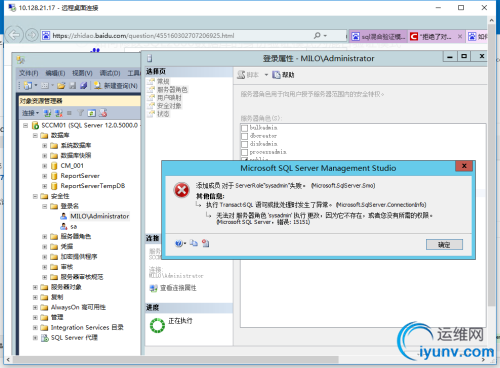Click the Disconnect icon in Object Explorer toolbar

(x=59, y=113)
